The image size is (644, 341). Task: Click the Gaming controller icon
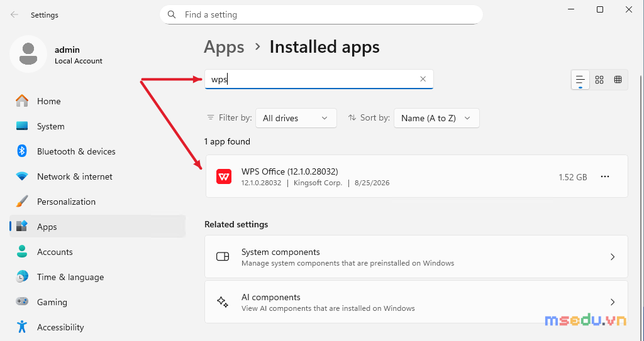click(22, 301)
